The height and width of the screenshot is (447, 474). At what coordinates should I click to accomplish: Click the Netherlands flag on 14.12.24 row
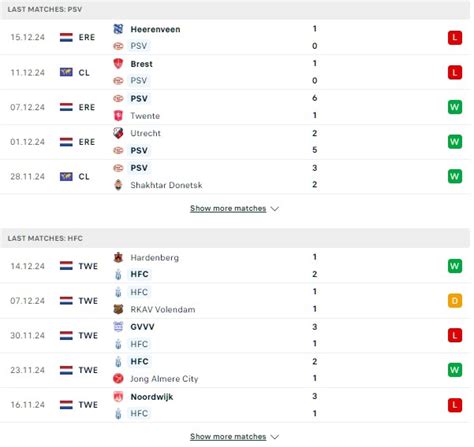pos(66,266)
